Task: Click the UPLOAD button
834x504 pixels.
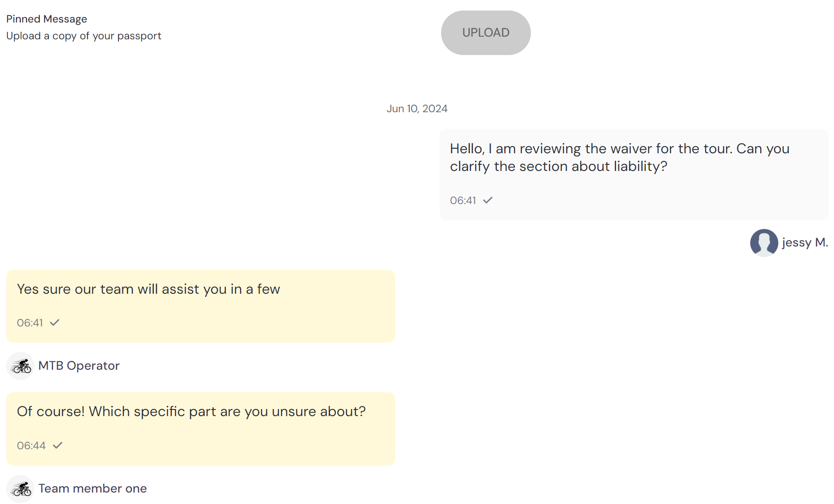Action: click(x=486, y=33)
